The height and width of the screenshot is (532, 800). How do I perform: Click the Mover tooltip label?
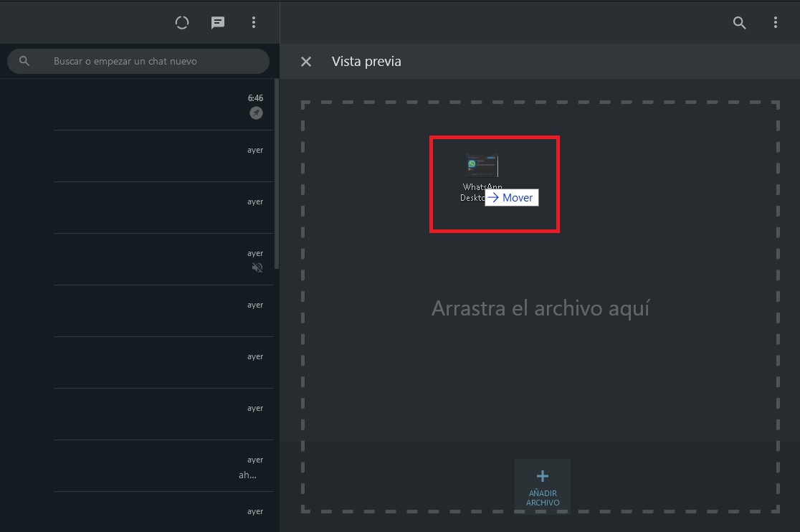pyautogui.click(x=512, y=198)
